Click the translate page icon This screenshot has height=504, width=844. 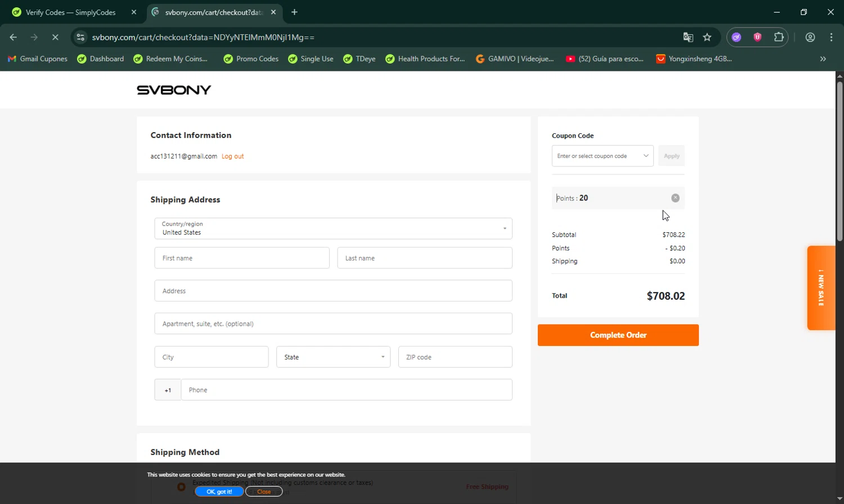pos(688,37)
